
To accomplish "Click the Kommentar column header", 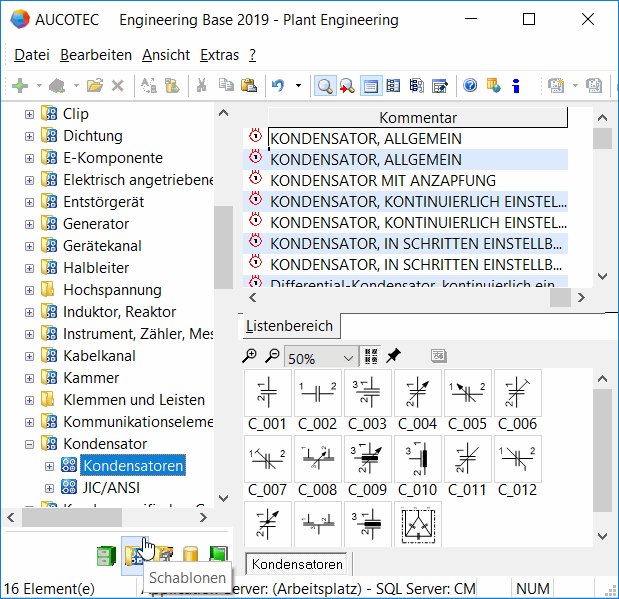I will tap(417, 118).
